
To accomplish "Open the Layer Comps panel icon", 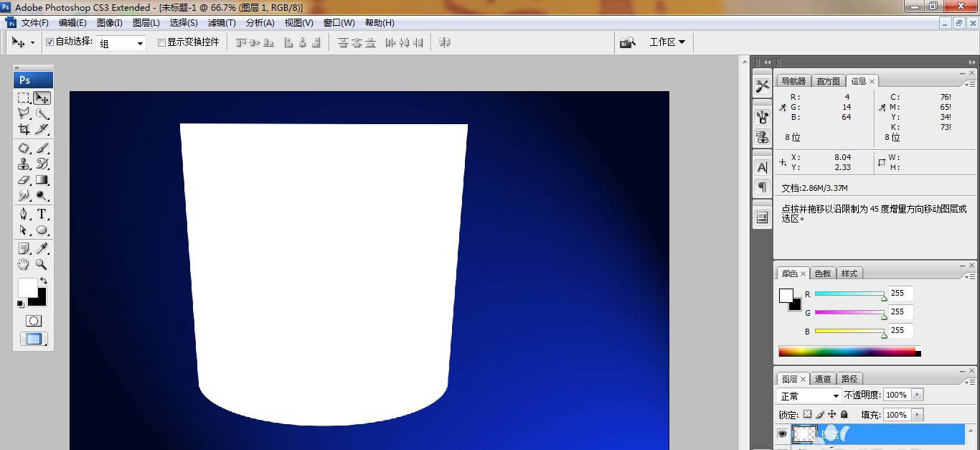I will [762, 217].
